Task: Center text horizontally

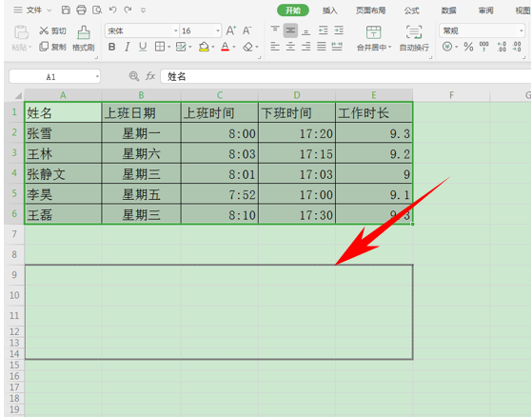Action: tap(290, 47)
